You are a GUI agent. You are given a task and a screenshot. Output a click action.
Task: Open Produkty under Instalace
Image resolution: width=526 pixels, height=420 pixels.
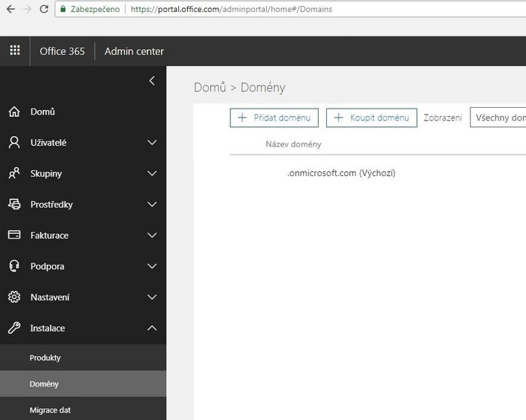pos(83,358)
